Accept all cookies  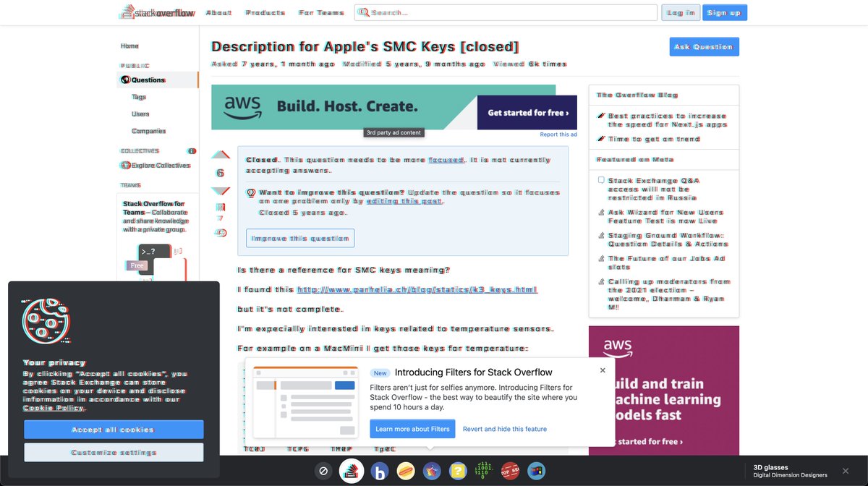click(x=114, y=430)
